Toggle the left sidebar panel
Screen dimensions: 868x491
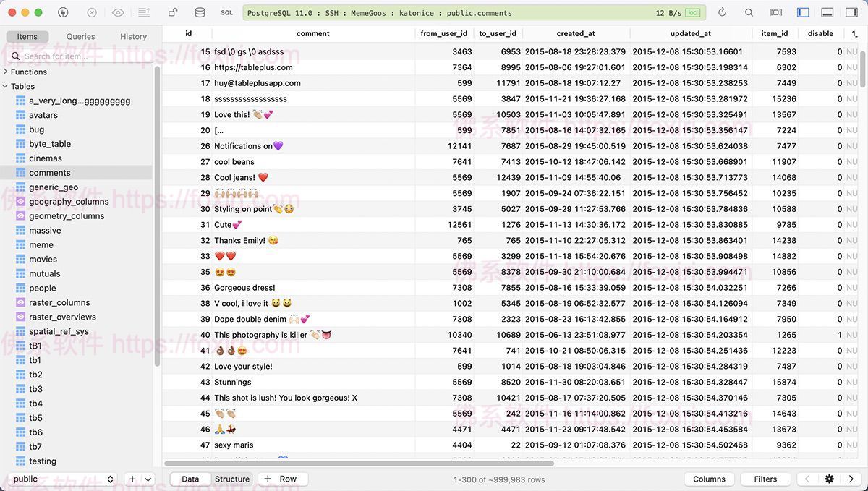[803, 12]
